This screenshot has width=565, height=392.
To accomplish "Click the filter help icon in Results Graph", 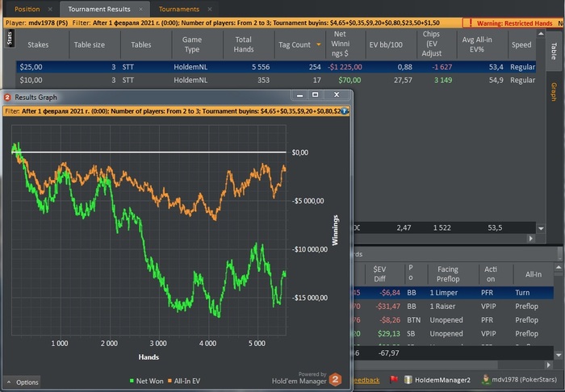I will (344, 111).
